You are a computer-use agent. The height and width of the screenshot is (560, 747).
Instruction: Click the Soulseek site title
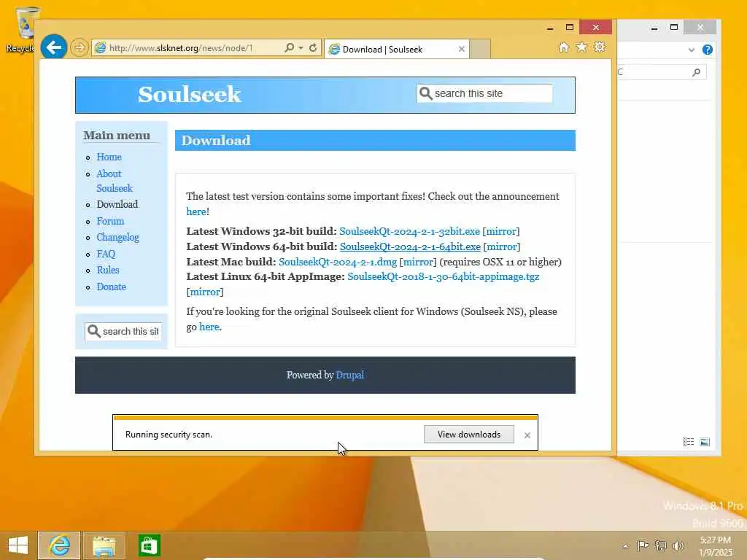[189, 94]
